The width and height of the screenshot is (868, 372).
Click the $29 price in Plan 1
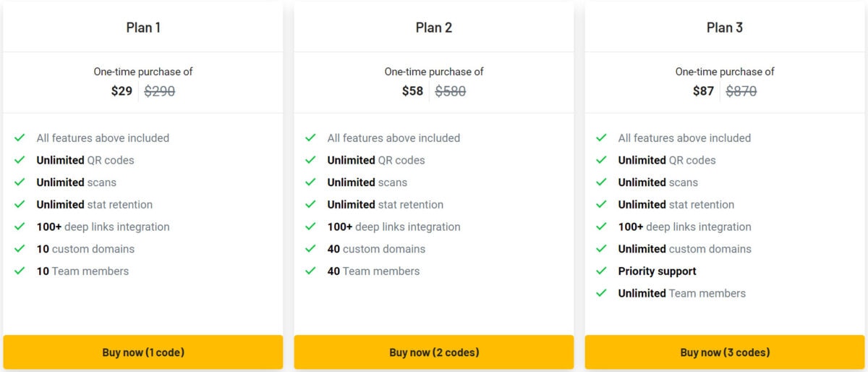pyautogui.click(x=122, y=91)
